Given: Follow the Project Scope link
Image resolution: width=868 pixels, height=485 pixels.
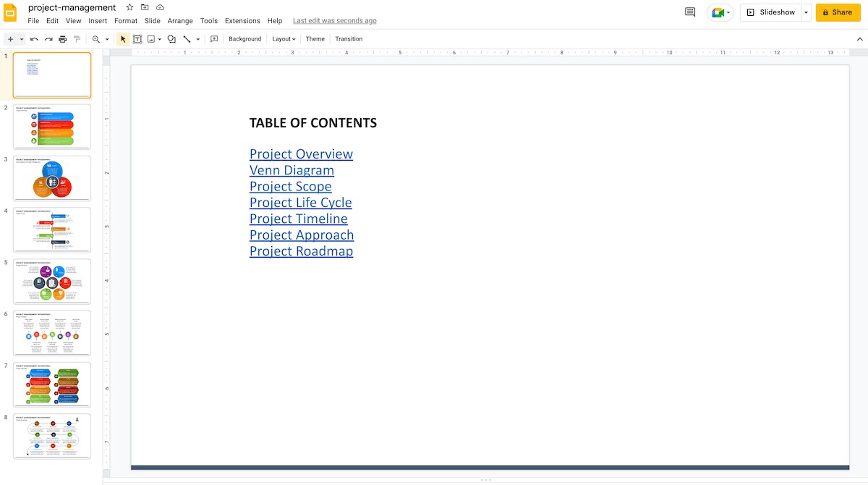Looking at the screenshot, I should [x=290, y=187].
